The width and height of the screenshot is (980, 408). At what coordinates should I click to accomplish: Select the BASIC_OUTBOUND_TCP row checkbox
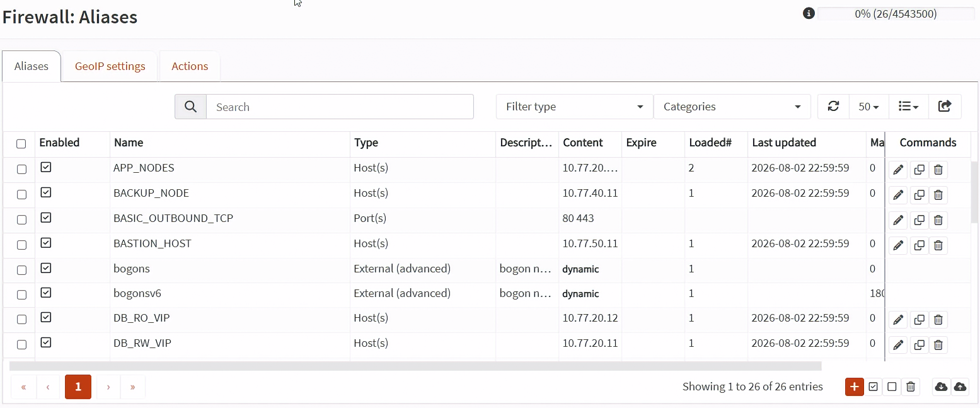[21, 219]
